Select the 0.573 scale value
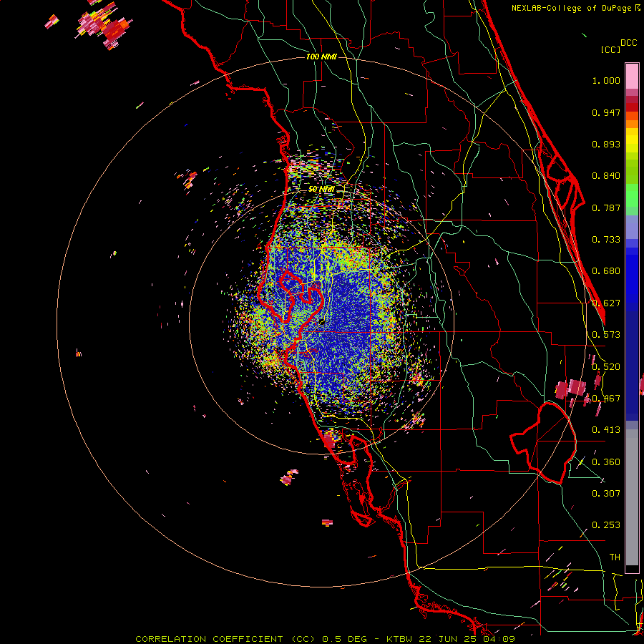644x644 pixels. pos(606,335)
